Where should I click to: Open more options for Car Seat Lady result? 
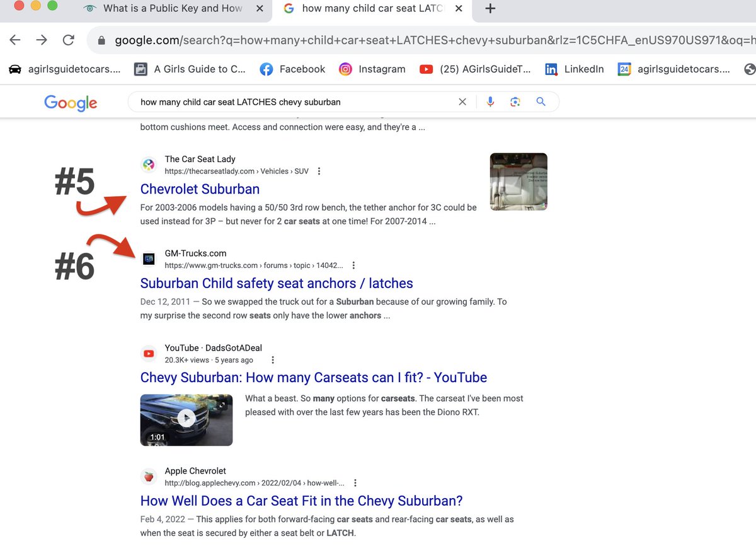coord(319,171)
